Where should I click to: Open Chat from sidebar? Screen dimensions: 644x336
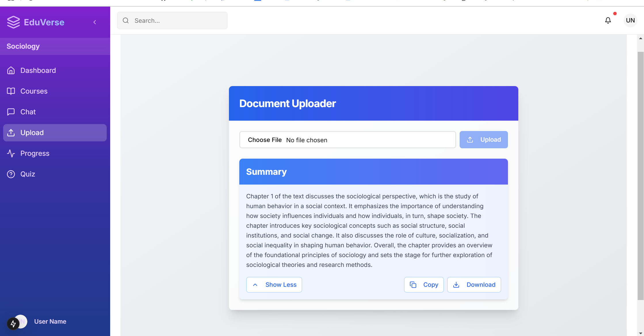pos(28,112)
